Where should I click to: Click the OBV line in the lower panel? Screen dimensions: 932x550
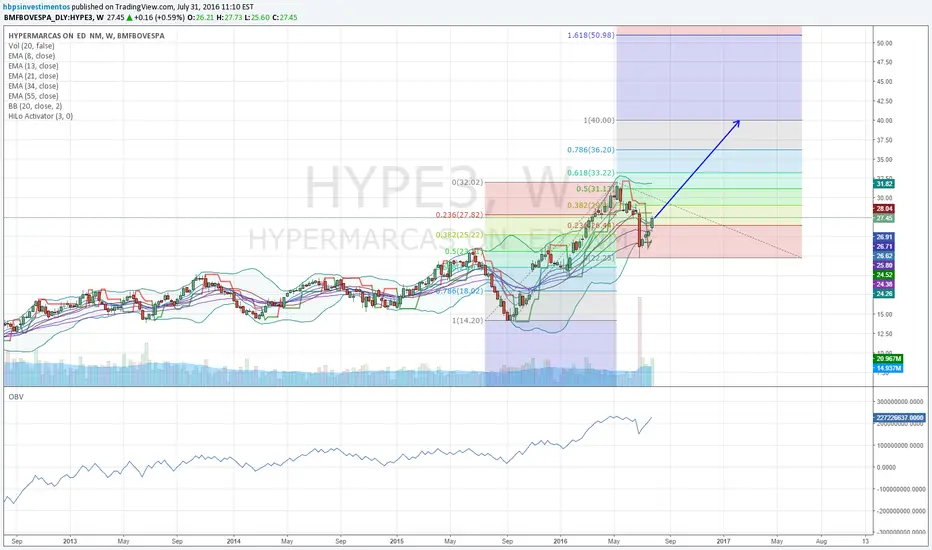click(x=328, y=452)
